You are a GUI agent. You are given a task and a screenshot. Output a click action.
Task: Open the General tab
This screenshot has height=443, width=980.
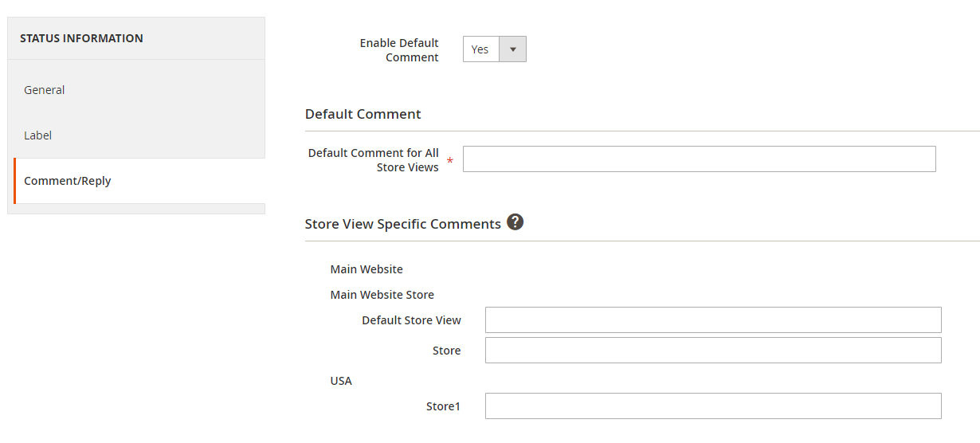coord(45,90)
